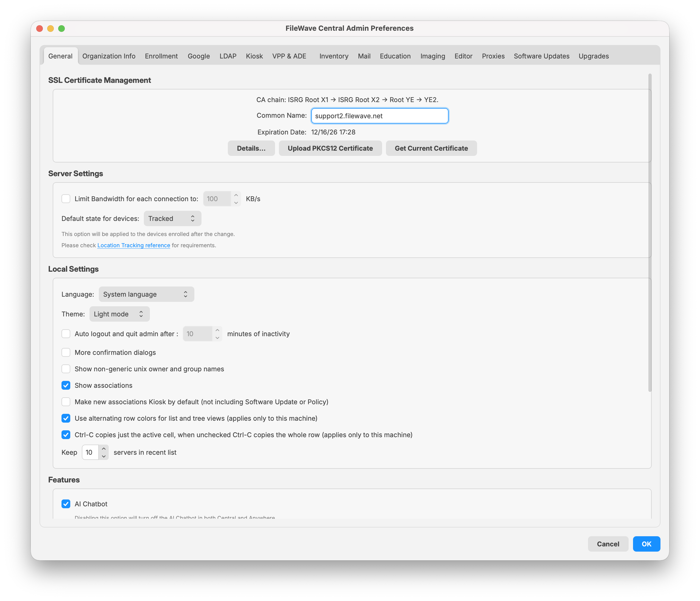Open certificate Details… button
Screen dimensions: 700x601
tap(251, 148)
